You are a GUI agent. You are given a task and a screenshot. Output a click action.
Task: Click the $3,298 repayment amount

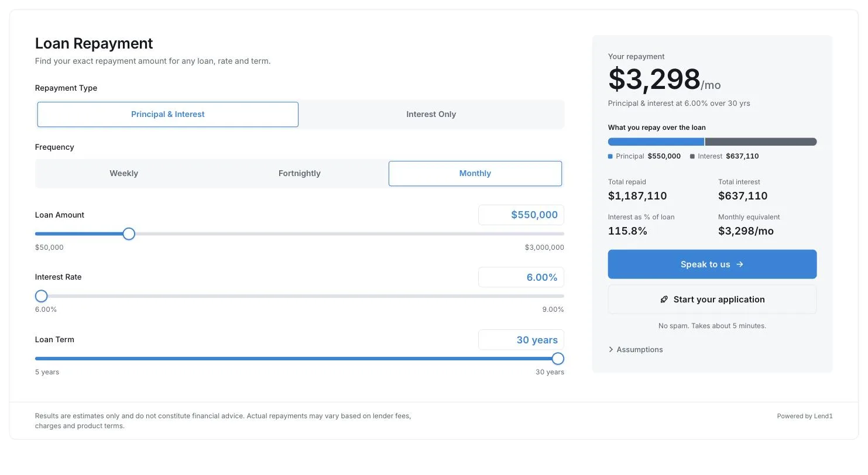click(654, 79)
